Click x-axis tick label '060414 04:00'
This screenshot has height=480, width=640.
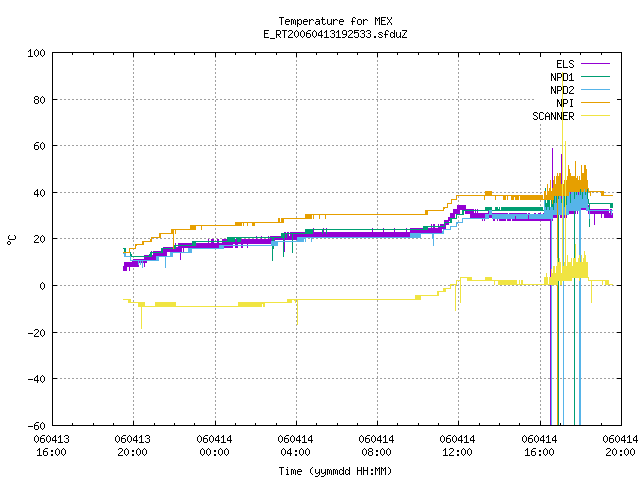point(295,446)
